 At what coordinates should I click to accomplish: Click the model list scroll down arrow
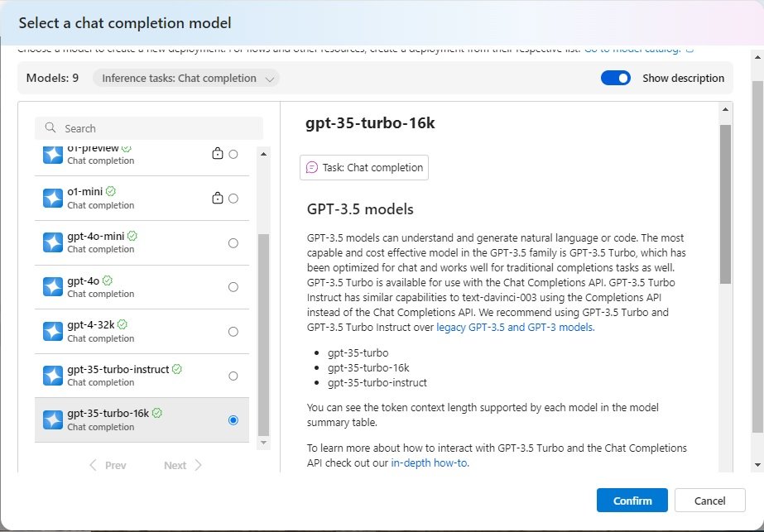coord(263,443)
